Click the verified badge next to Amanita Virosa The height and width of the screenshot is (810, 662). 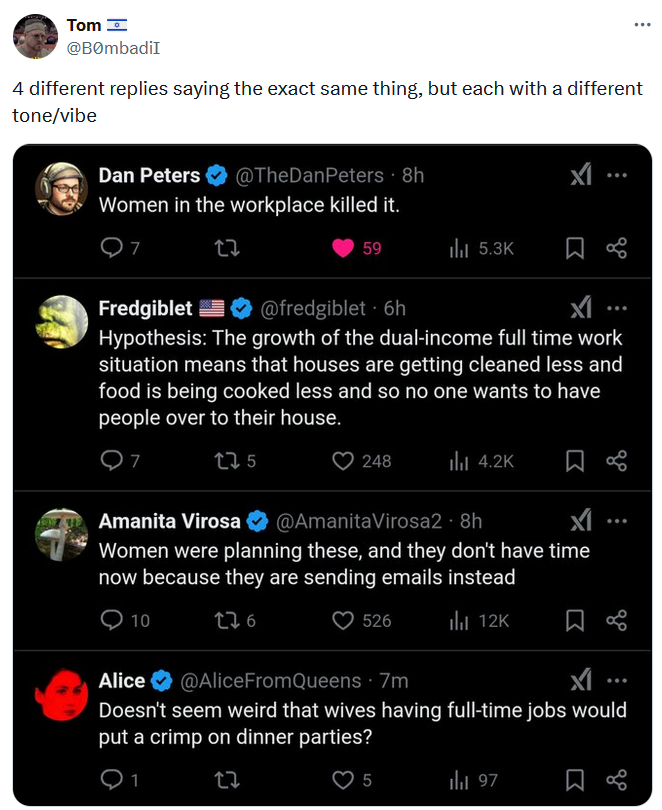tap(259, 520)
